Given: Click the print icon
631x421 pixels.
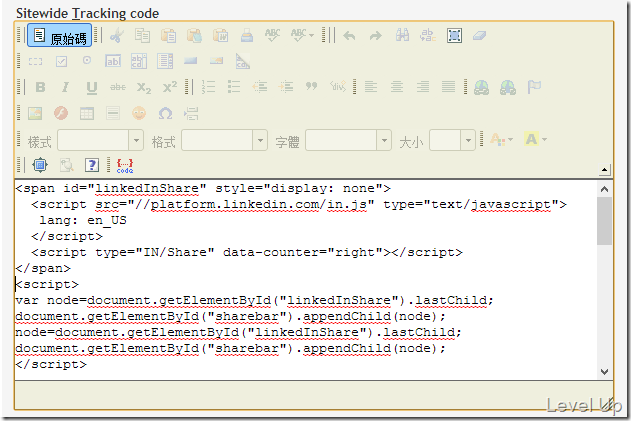Looking at the screenshot, I should (x=247, y=35).
